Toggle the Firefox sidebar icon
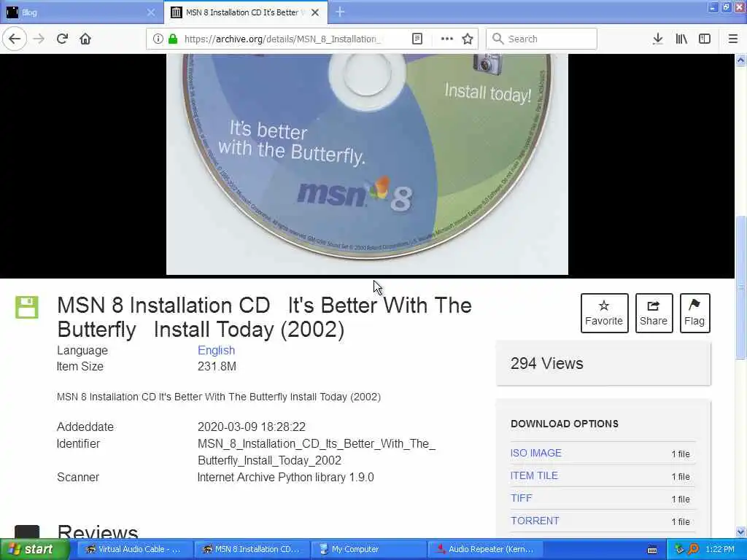 click(705, 39)
